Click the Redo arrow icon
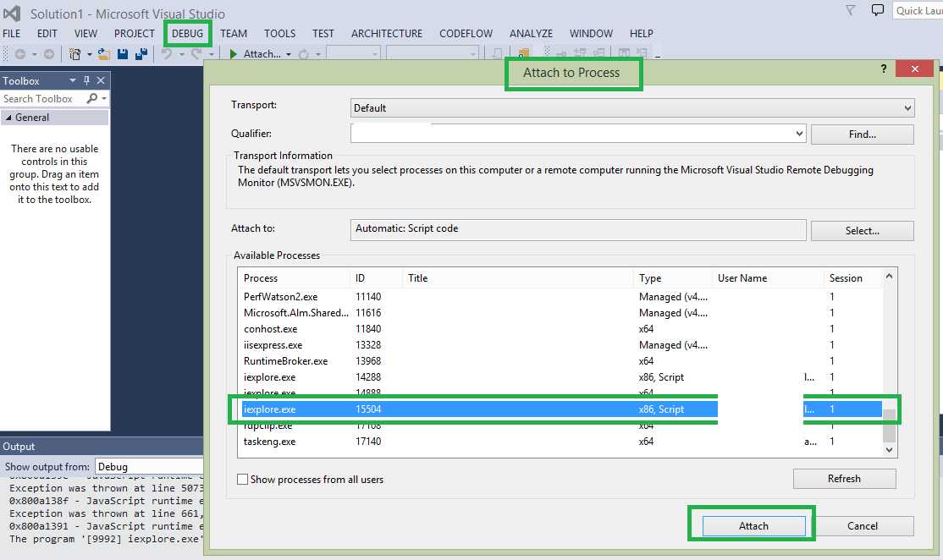943x560 pixels. (x=196, y=54)
